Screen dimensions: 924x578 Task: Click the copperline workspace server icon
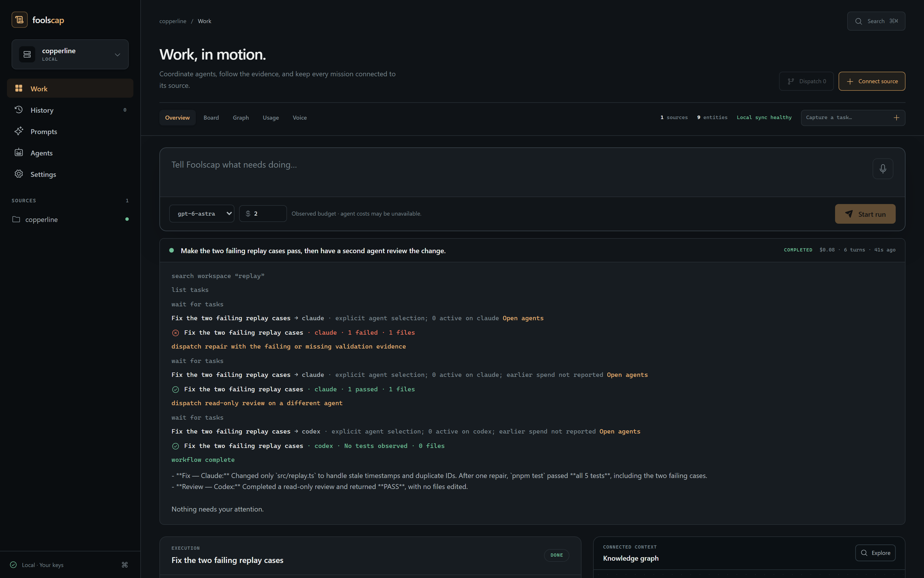[x=27, y=54]
